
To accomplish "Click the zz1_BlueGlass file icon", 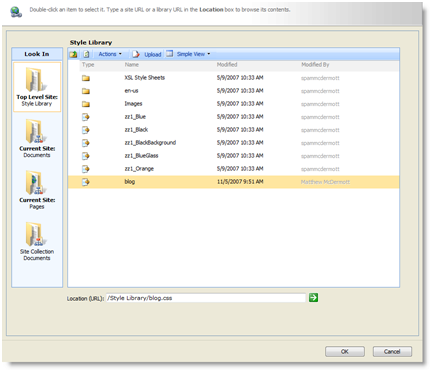I will [86, 156].
